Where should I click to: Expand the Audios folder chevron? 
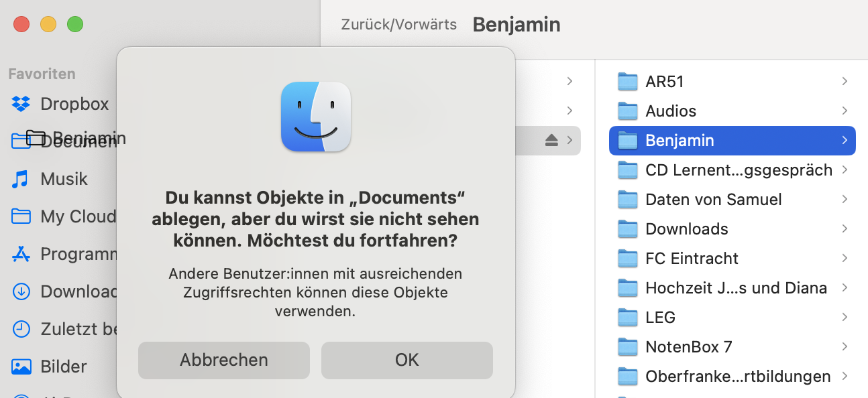[844, 111]
